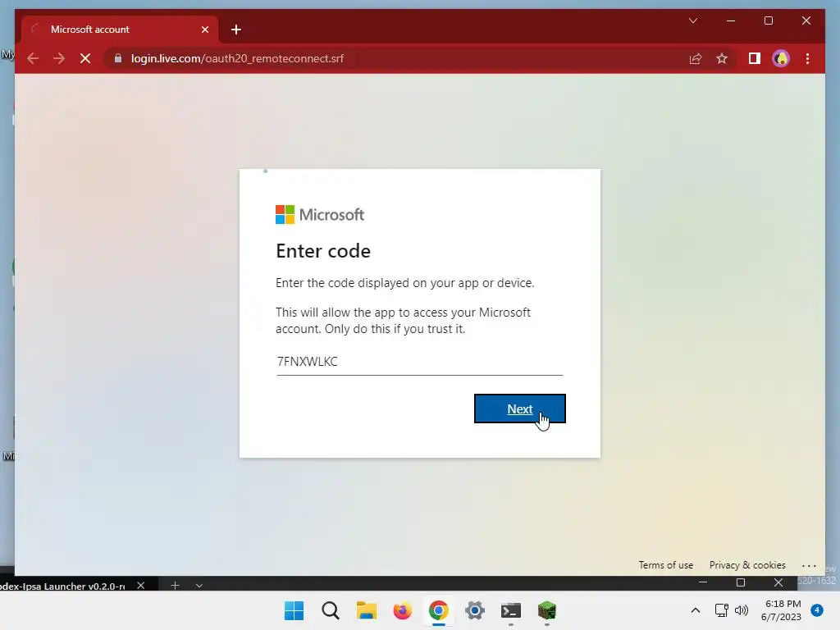The width and height of the screenshot is (840, 630).
Task: Focus the code input field
Action: tap(419, 362)
